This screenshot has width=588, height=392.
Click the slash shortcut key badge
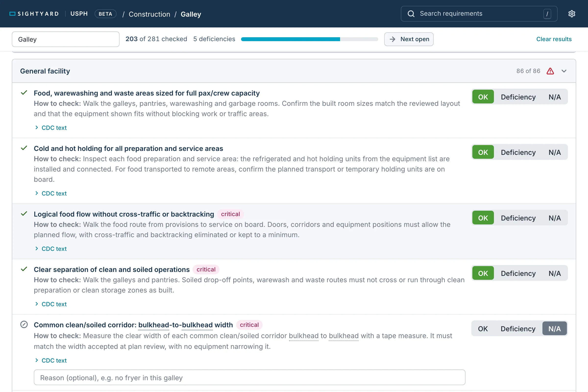click(x=547, y=14)
